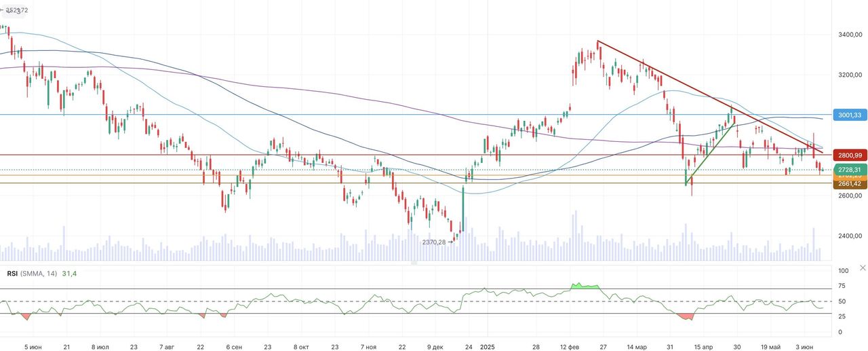
Task: Click the "5 июн" date on time axis
Action: coord(33,347)
